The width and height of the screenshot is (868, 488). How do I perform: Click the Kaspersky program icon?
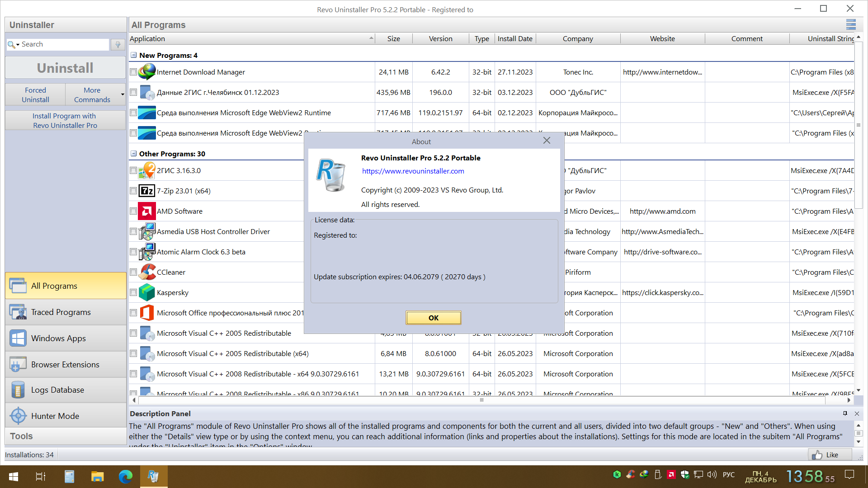click(x=147, y=292)
